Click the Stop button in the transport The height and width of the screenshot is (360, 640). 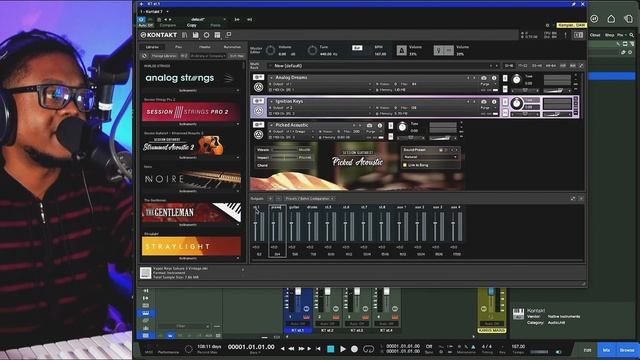point(331,349)
